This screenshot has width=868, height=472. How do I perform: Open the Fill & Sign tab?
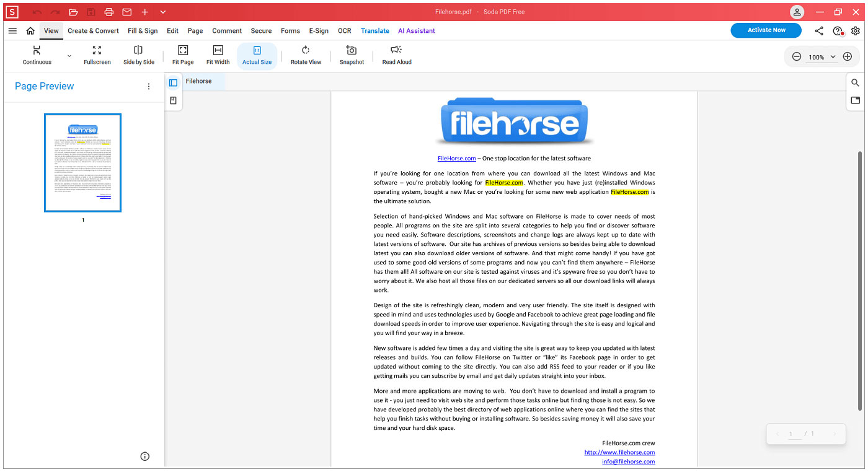click(x=143, y=30)
